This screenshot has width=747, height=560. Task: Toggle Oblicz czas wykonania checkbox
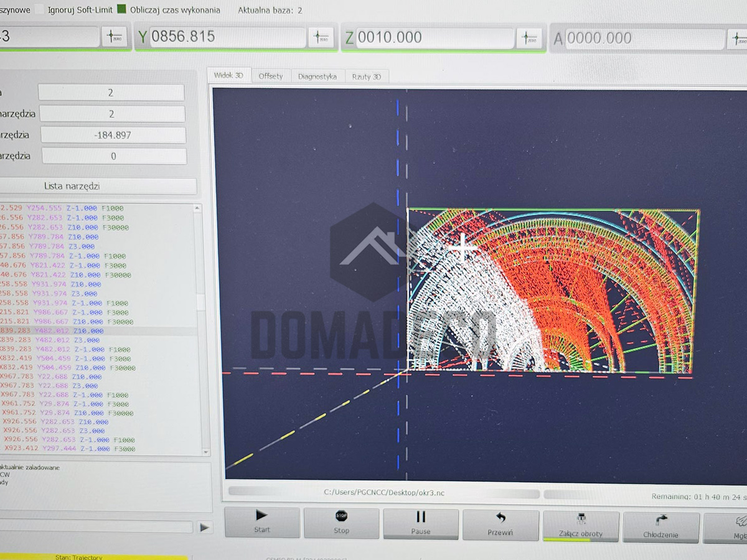click(121, 10)
